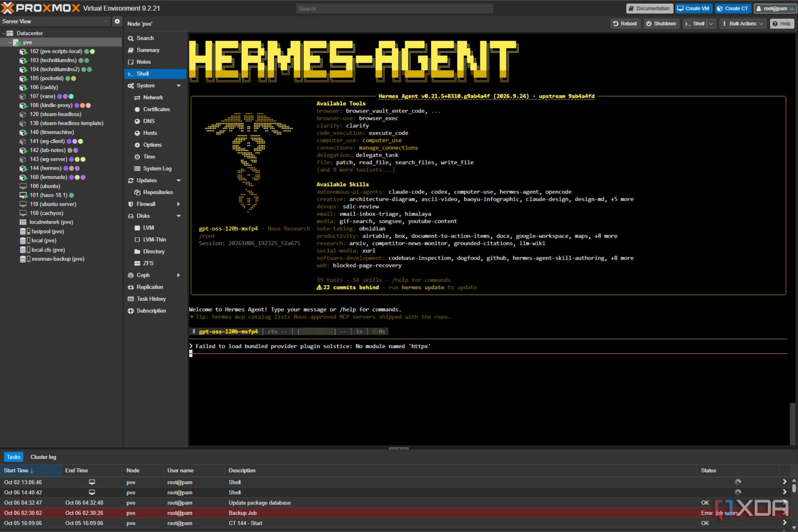798x532 pixels.
Task: Select container 103 (technitiumdns) icon
Action: [x=23, y=60]
